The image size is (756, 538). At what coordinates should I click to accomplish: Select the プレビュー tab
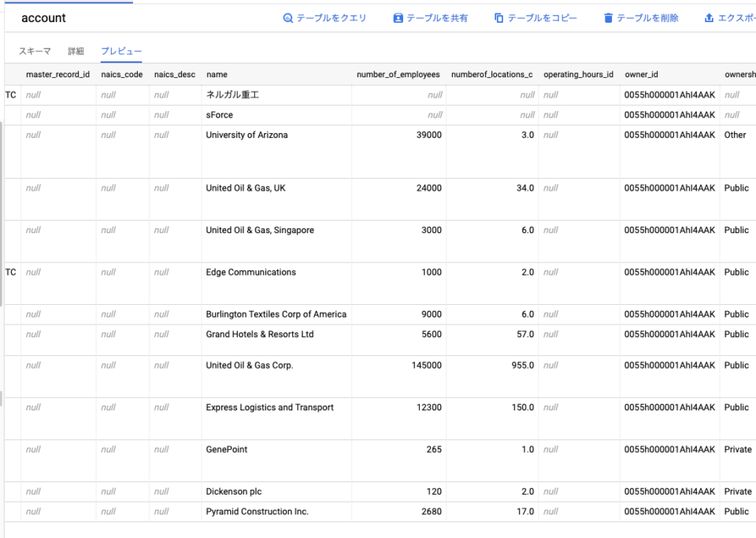coord(120,50)
